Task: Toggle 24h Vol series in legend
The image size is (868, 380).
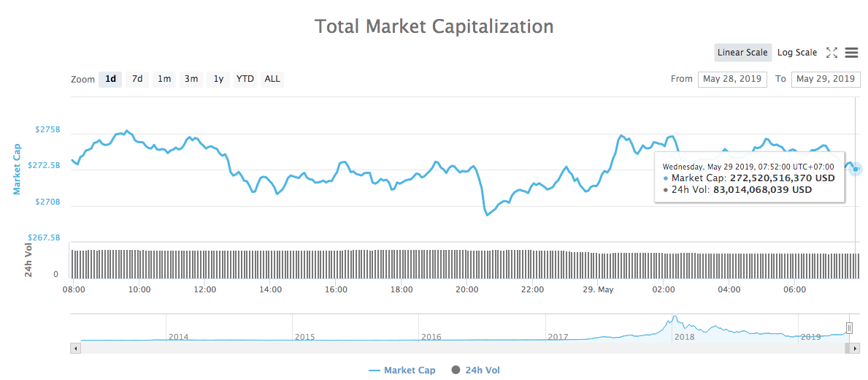Action: [476, 370]
